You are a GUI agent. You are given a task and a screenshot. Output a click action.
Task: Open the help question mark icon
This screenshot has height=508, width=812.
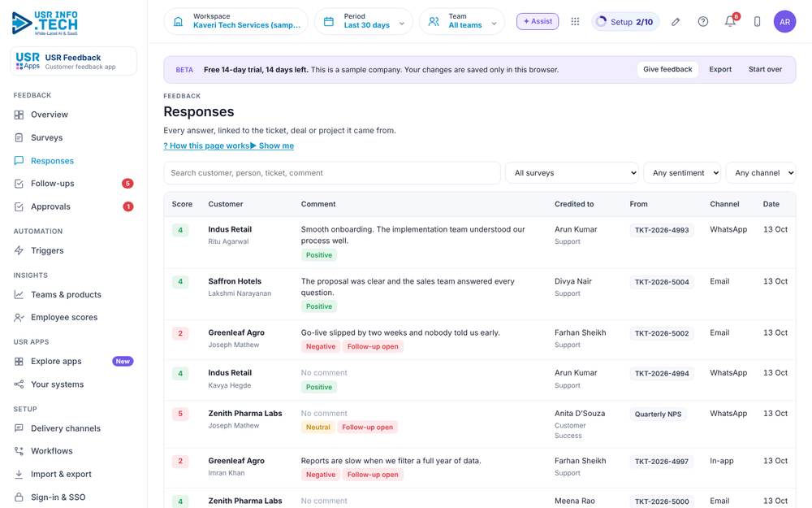(702, 22)
